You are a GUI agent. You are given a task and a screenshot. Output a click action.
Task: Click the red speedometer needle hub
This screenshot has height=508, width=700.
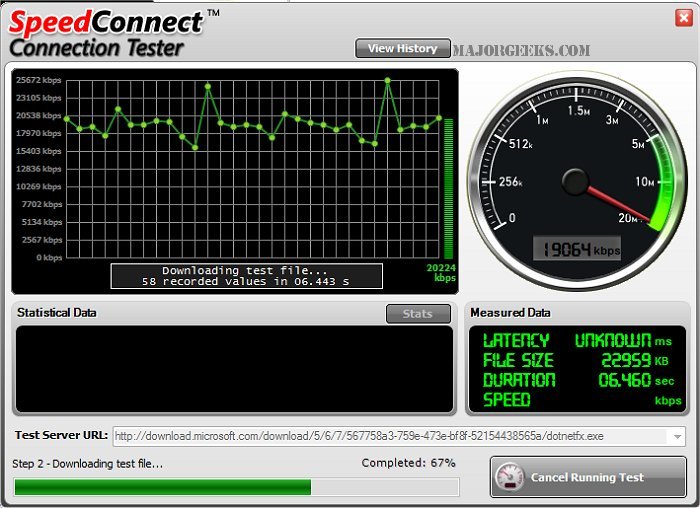pyautogui.click(x=575, y=181)
